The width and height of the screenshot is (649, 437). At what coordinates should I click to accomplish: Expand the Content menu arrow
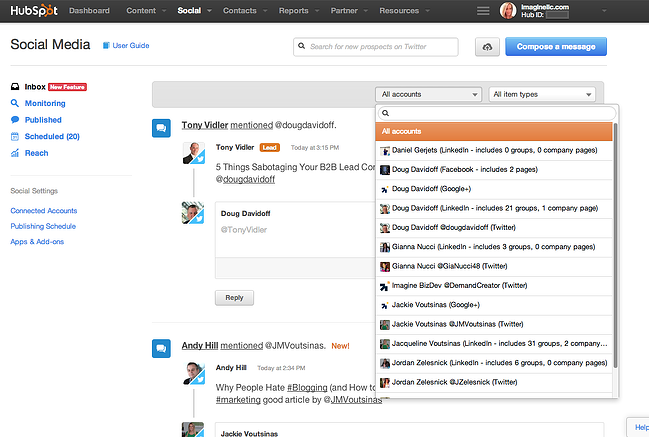point(164,11)
